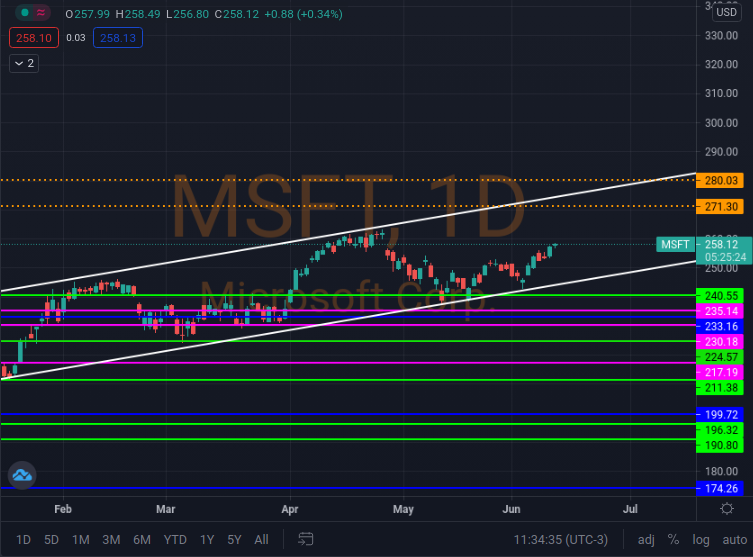Image resolution: width=753 pixels, height=557 pixels.
Task: Open the Go to date calendar icon
Action: click(305, 539)
